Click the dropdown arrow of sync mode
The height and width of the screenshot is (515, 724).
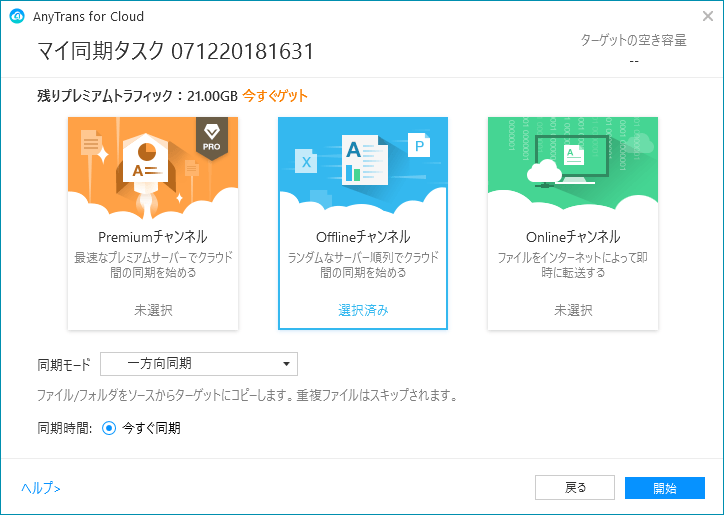click(286, 364)
